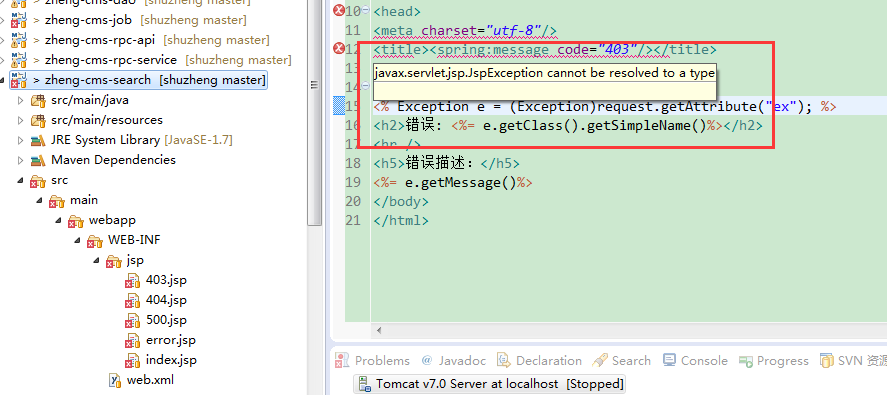
Task: Click the 500.jsp file icon
Action: pyautogui.click(x=132, y=321)
